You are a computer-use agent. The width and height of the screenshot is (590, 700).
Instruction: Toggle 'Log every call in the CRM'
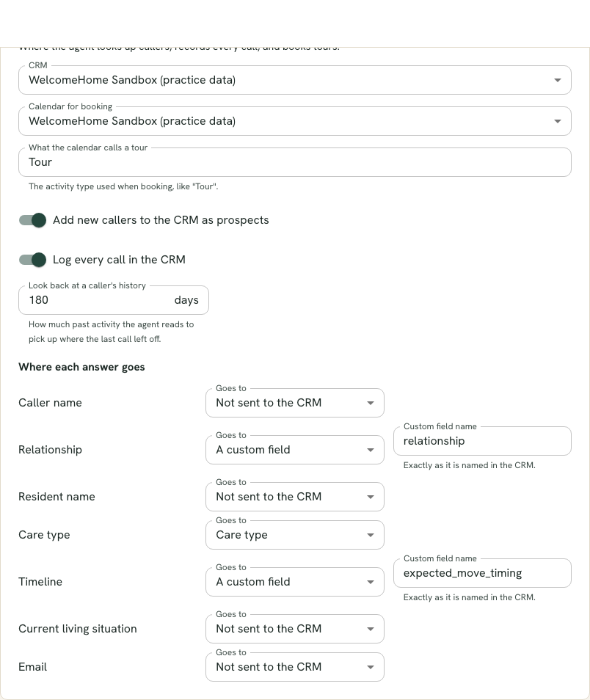pos(32,260)
